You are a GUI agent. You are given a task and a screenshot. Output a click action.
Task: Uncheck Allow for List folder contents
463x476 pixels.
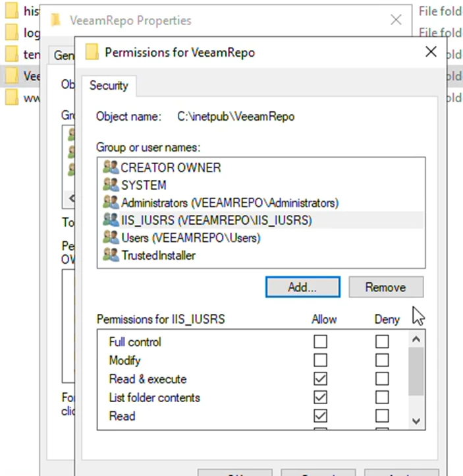(x=321, y=398)
